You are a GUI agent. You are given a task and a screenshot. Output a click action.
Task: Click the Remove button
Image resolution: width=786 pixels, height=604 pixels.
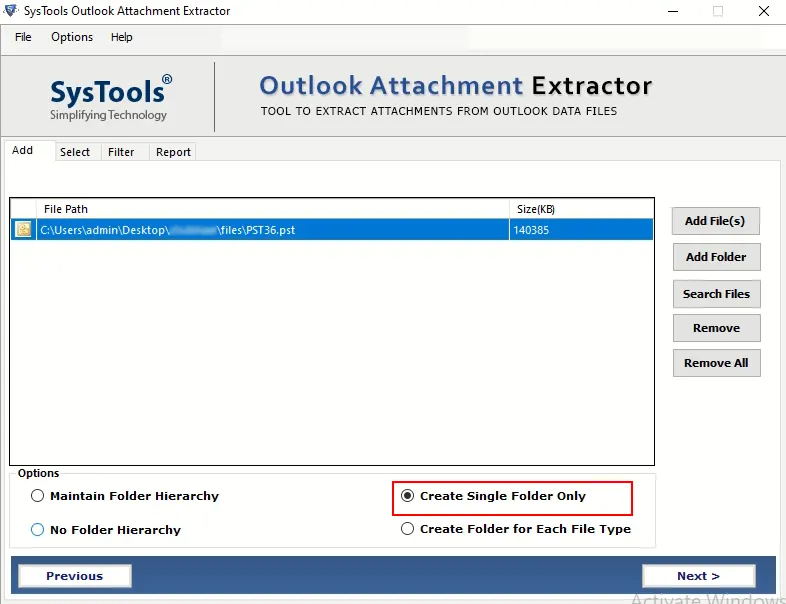(716, 328)
